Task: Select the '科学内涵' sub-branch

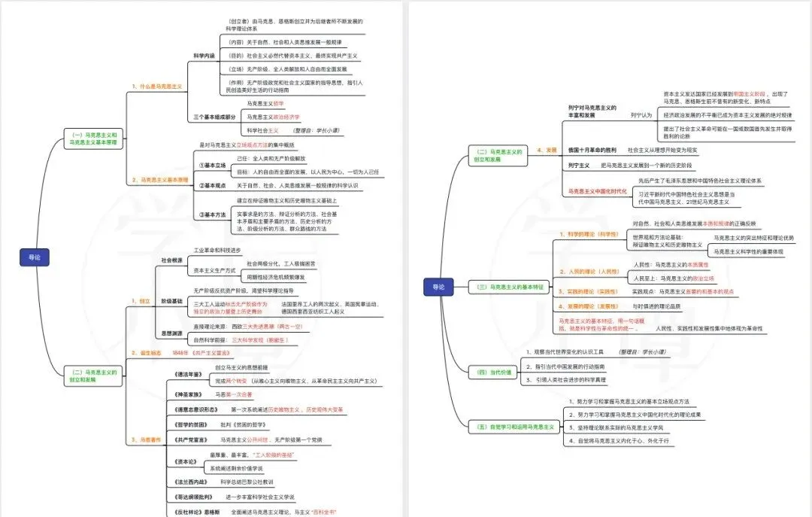Action: 204,56
